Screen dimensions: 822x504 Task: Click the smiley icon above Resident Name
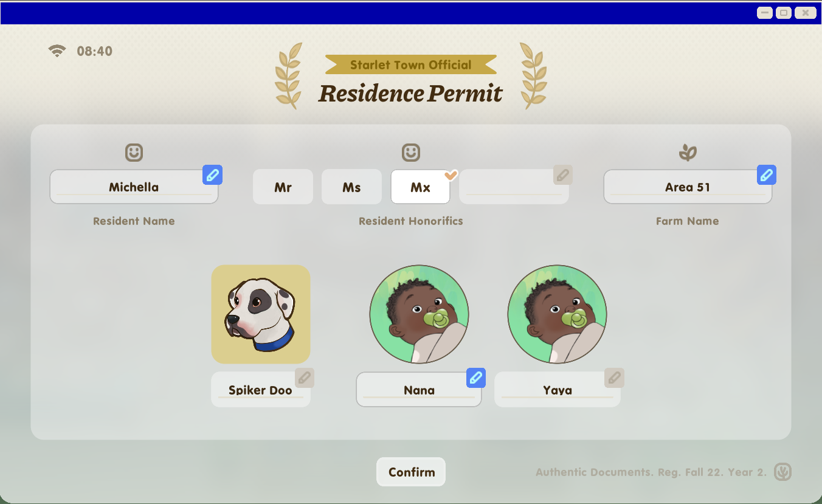point(134,153)
